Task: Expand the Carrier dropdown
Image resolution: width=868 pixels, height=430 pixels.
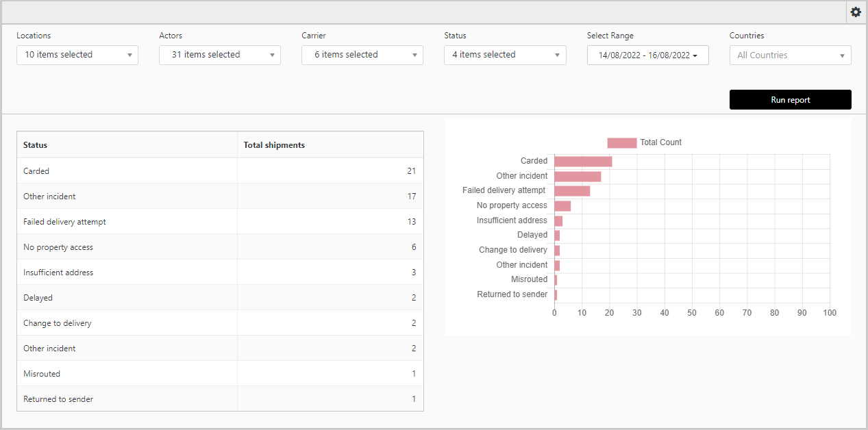Action: [x=362, y=55]
